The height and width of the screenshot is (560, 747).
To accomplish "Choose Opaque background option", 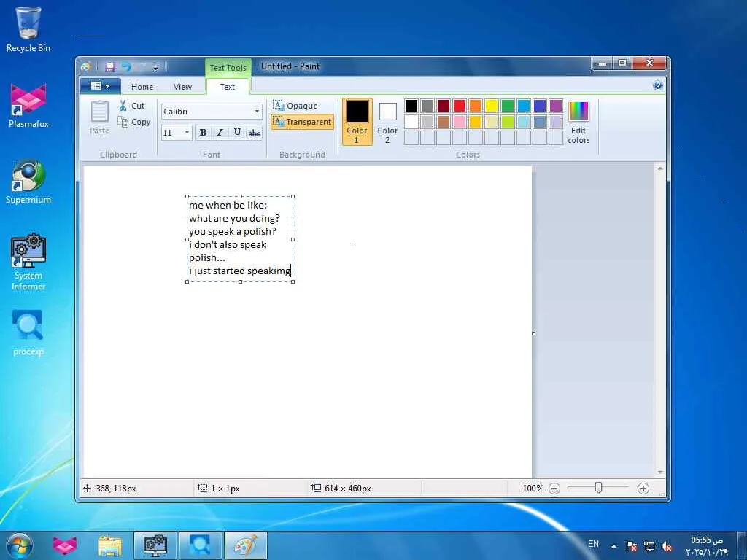I will tap(295, 106).
